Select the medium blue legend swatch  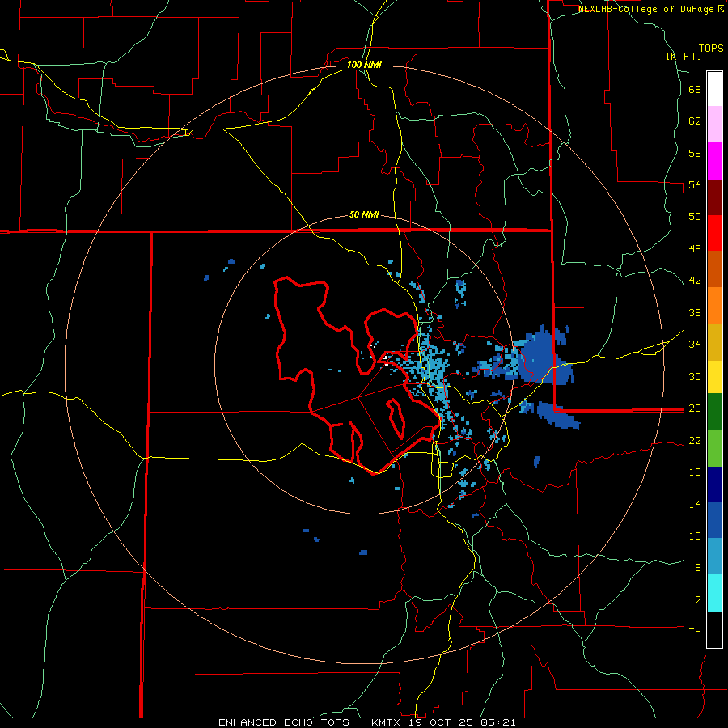(714, 520)
